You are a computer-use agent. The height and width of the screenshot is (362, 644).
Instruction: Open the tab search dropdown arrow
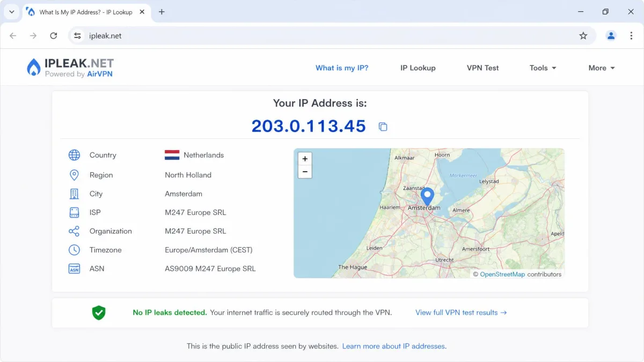tap(11, 12)
